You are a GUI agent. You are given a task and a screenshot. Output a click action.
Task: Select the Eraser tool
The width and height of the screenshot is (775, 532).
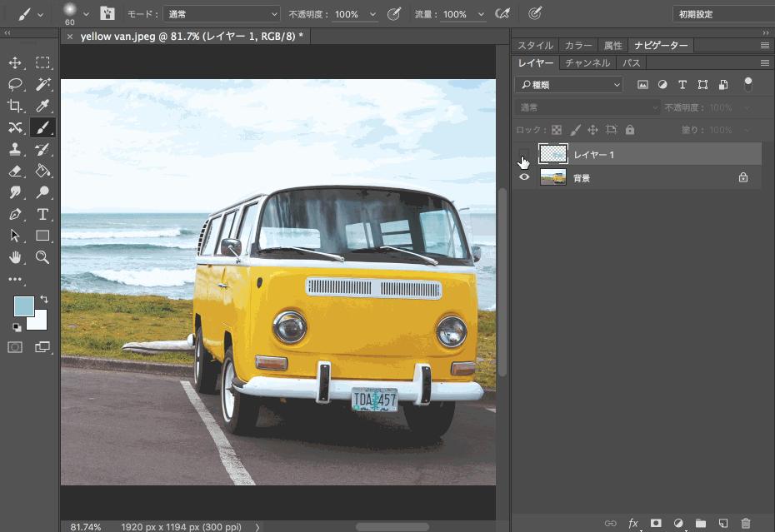15,171
